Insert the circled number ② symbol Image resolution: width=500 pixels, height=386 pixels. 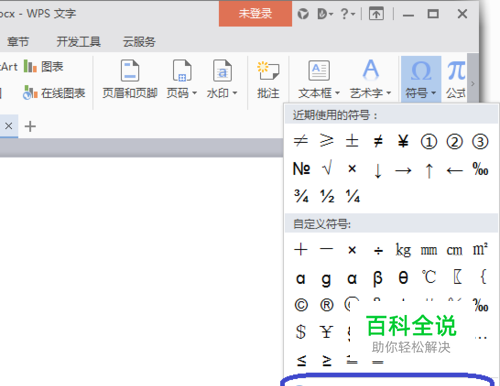tap(454, 142)
